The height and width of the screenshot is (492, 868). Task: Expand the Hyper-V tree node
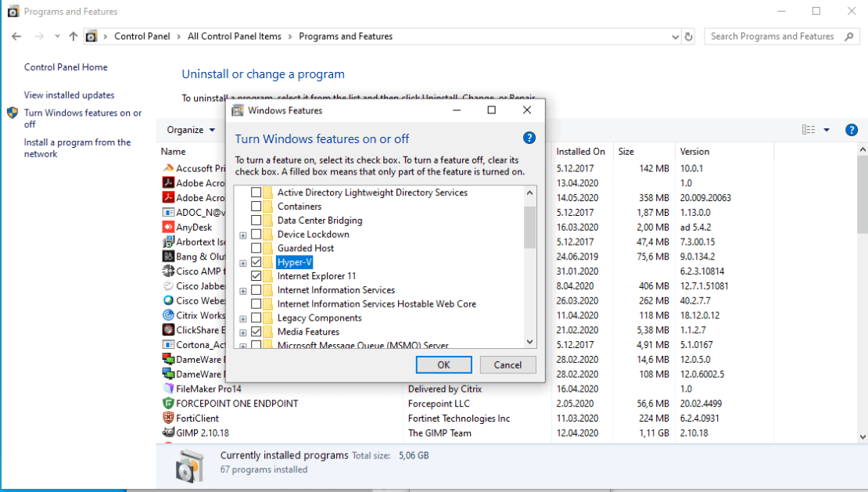pyautogui.click(x=243, y=263)
